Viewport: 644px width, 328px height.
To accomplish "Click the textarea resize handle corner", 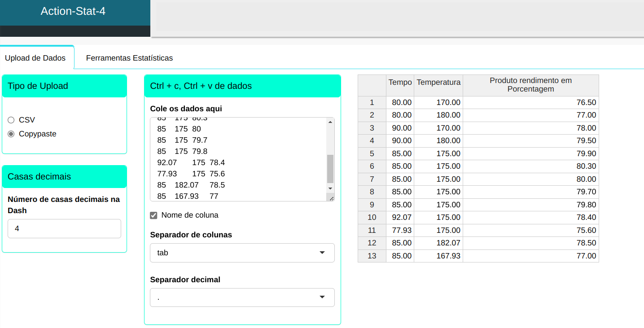I will pyautogui.click(x=331, y=198).
